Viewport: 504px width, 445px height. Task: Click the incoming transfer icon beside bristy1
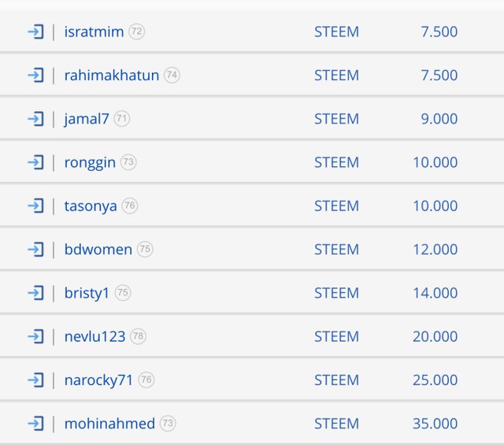[x=35, y=293]
